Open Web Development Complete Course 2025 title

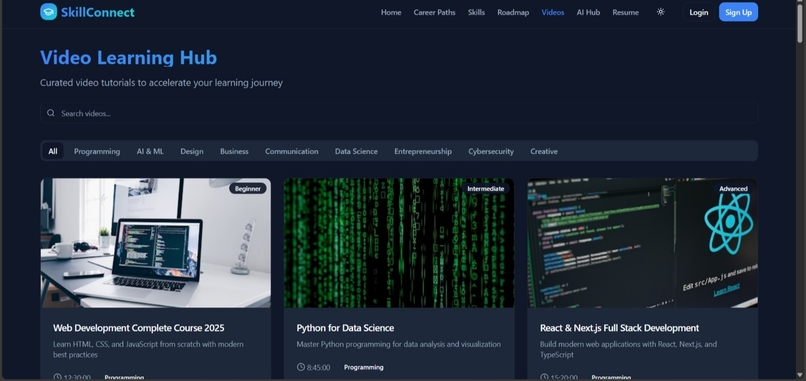point(139,328)
